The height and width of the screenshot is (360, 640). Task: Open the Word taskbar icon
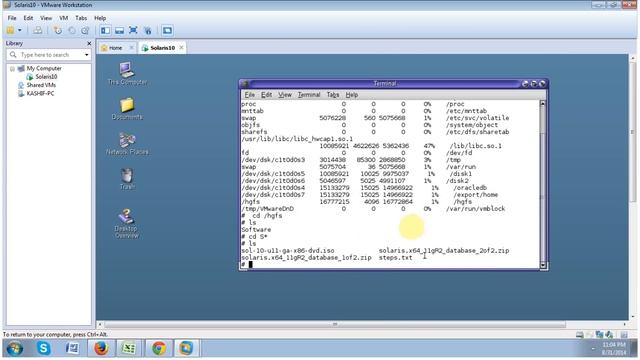(x=72, y=349)
